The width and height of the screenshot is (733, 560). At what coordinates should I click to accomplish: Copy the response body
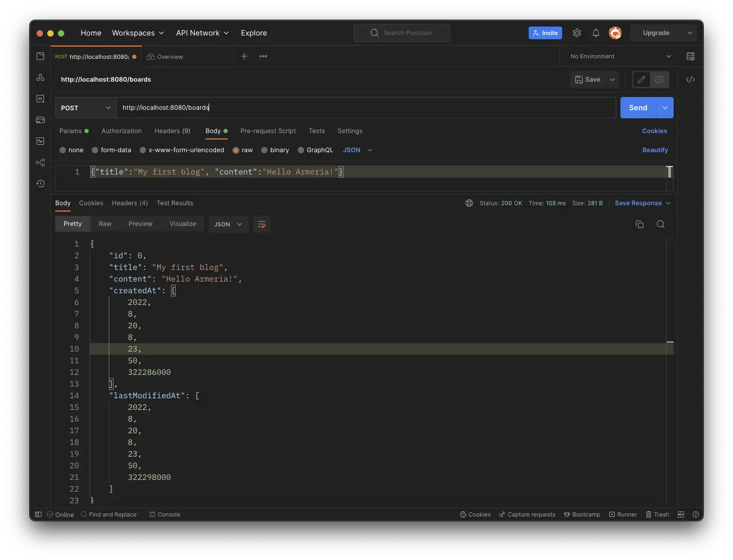[x=640, y=224]
